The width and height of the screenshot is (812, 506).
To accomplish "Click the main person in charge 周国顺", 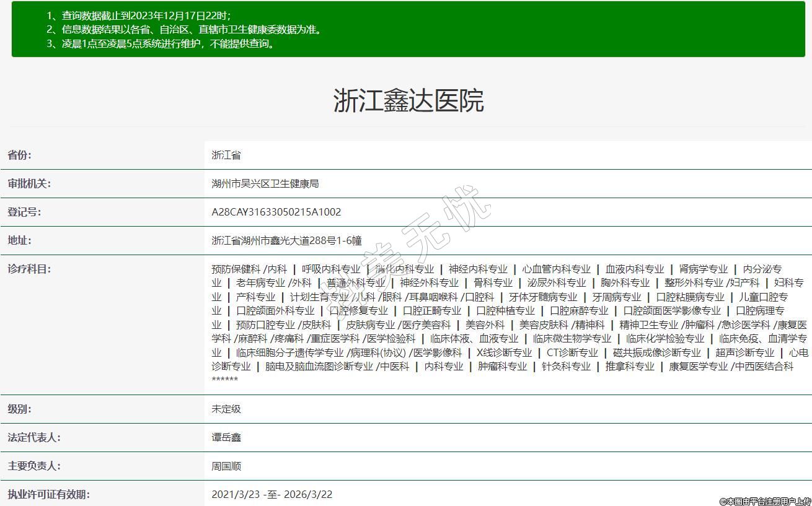I will coord(226,466).
